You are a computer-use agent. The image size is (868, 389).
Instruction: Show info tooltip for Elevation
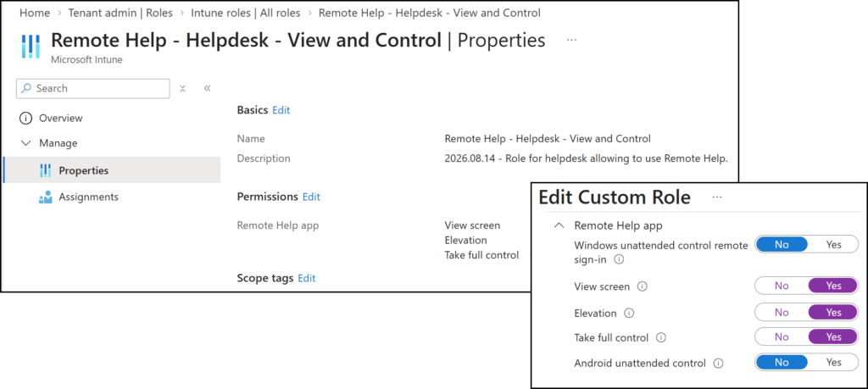coord(629,314)
